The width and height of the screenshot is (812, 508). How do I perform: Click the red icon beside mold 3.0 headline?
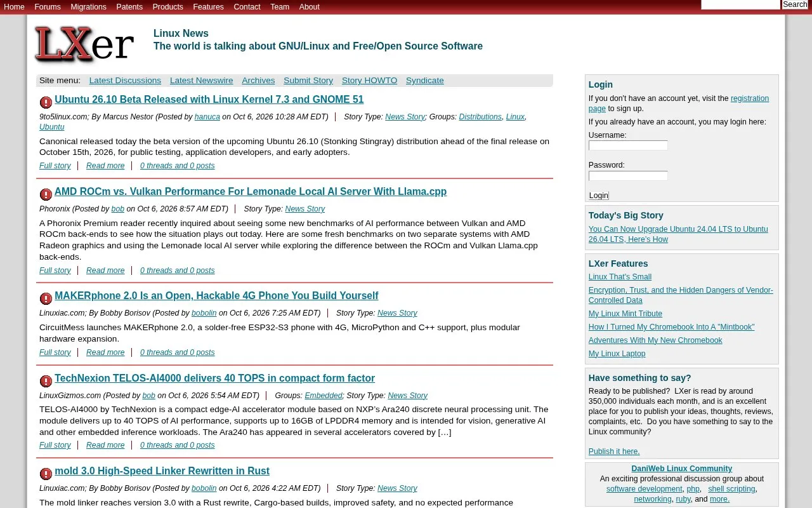point(46,474)
